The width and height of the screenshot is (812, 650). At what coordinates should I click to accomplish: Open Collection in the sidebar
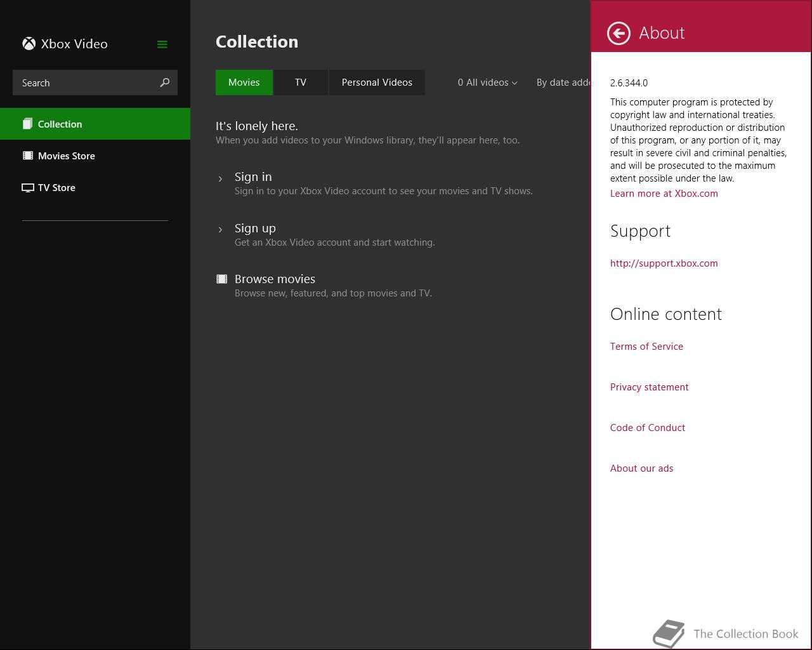pyautogui.click(x=95, y=124)
